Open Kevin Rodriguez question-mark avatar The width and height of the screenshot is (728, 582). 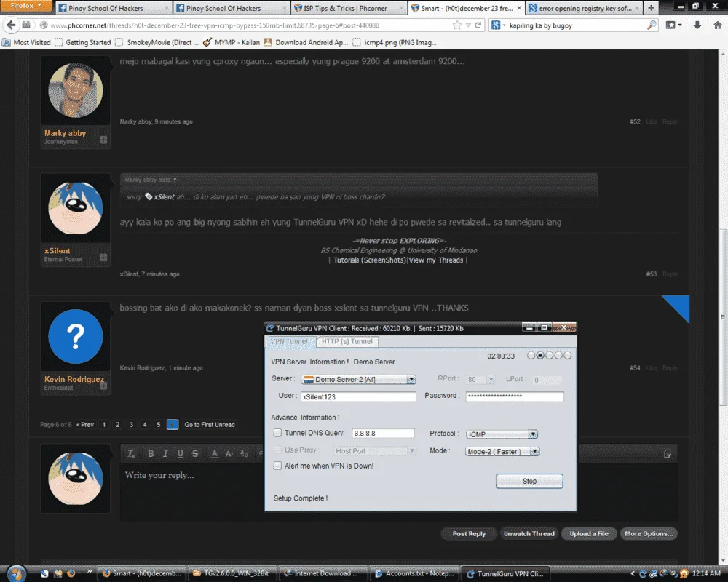click(x=76, y=337)
